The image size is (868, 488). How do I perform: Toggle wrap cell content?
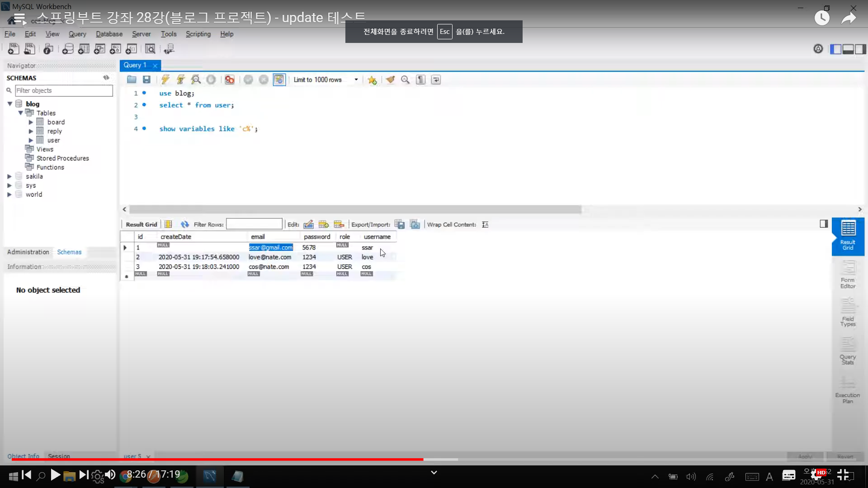[x=485, y=225]
